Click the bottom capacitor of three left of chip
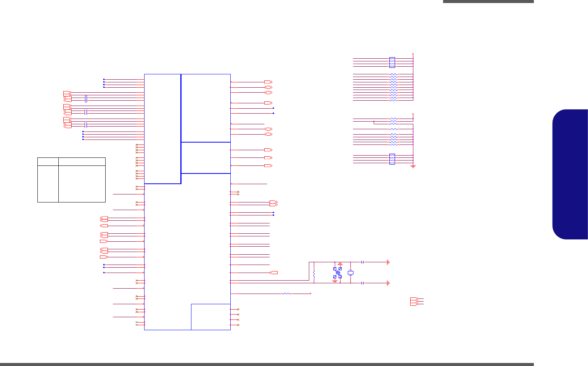 point(86,125)
